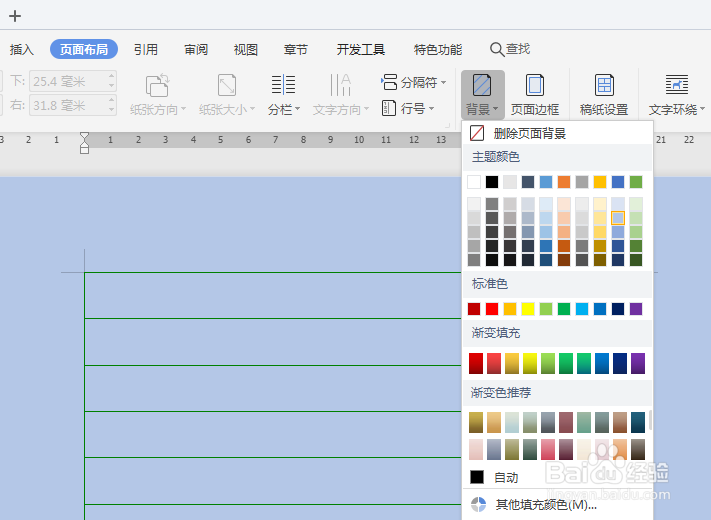Expand the line number dropdown arrow
Image resolution: width=711 pixels, height=520 pixels.
[x=431, y=108]
